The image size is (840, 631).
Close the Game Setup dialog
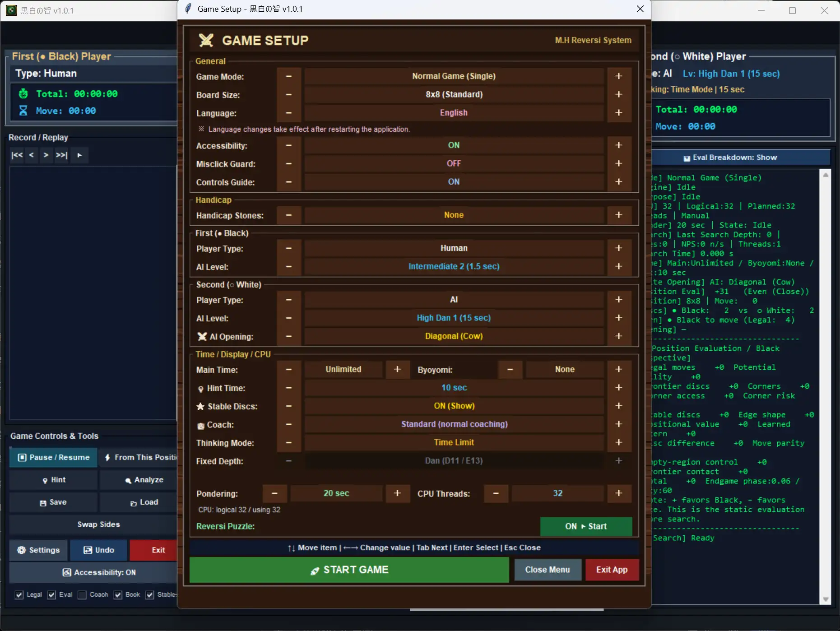(x=640, y=9)
